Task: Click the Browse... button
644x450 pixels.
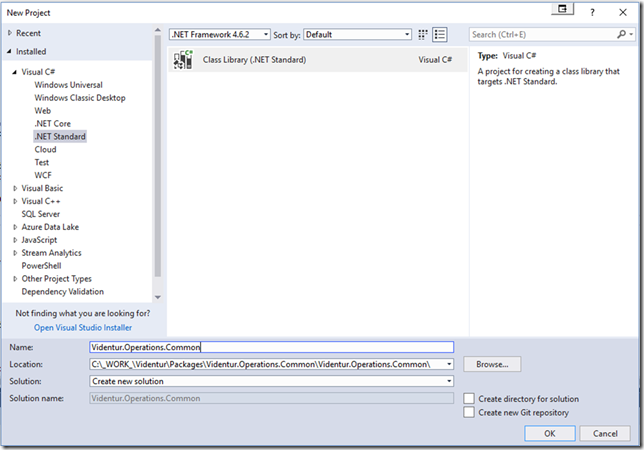Action: [x=492, y=364]
